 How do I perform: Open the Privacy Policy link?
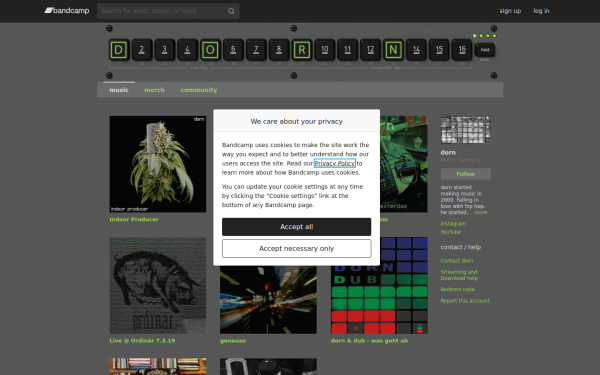335,163
